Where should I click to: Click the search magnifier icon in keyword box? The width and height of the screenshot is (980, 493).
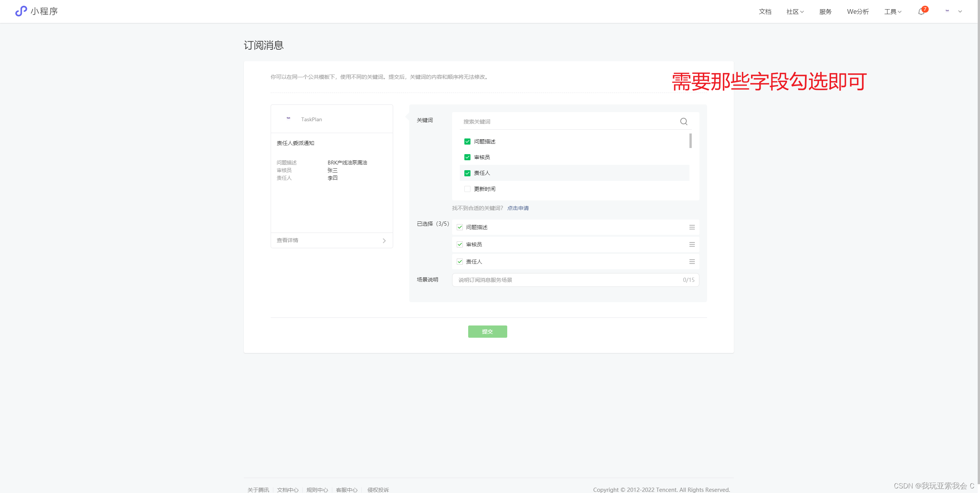pyautogui.click(x=684, y=122)
